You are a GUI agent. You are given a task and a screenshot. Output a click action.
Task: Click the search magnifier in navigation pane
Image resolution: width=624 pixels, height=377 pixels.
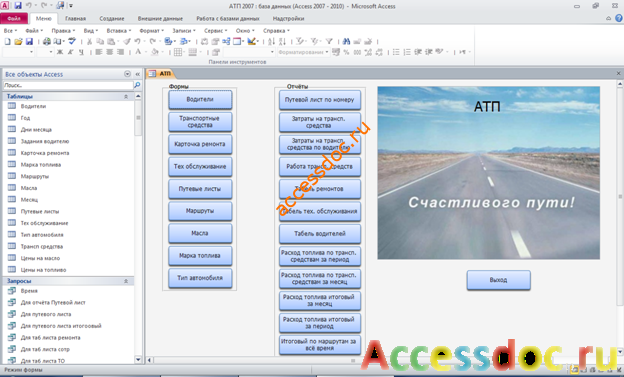point(137,85)
